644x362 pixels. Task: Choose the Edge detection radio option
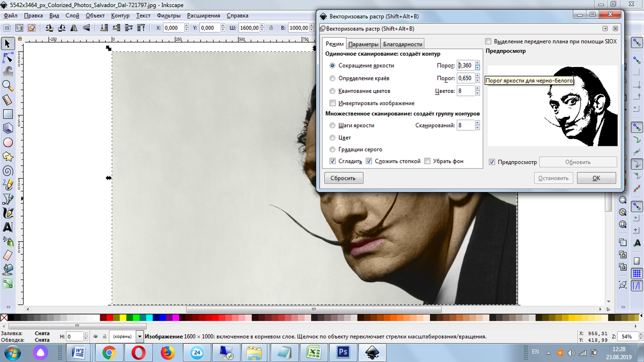[333, 78]
